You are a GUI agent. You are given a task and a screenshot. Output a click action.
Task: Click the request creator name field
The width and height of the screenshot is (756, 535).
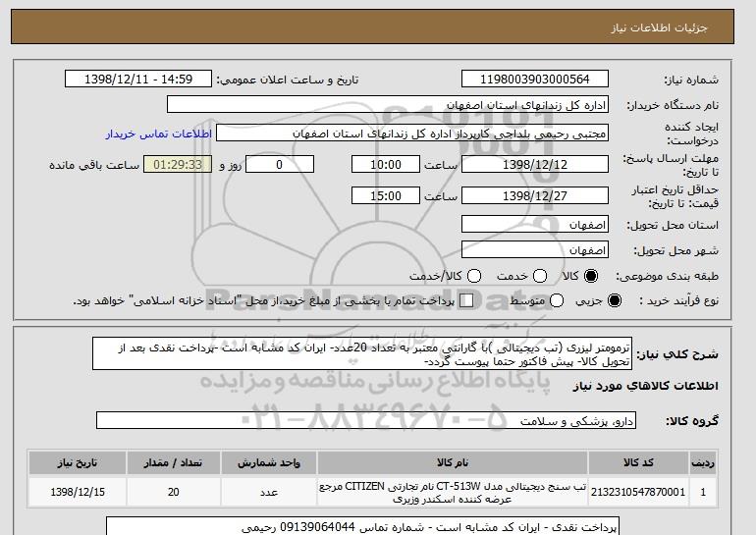click(x=412, y=134)
